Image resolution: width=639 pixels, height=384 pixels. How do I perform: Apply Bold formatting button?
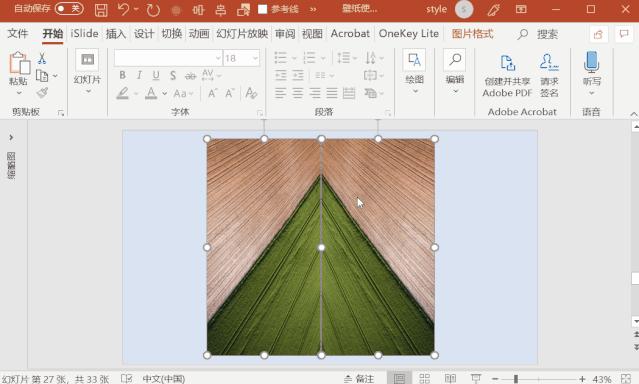coord(123,75)
